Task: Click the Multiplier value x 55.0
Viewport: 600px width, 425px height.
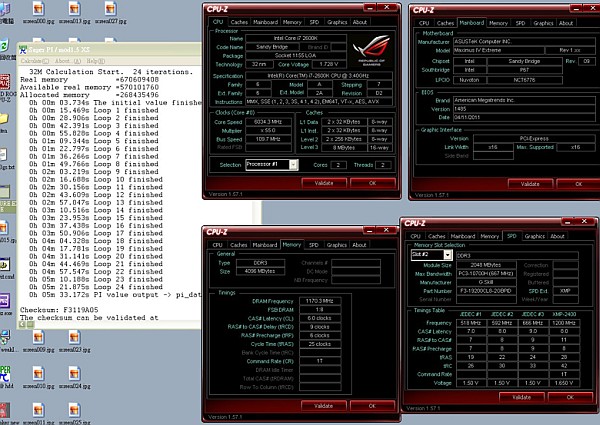Action: point(268,131)
